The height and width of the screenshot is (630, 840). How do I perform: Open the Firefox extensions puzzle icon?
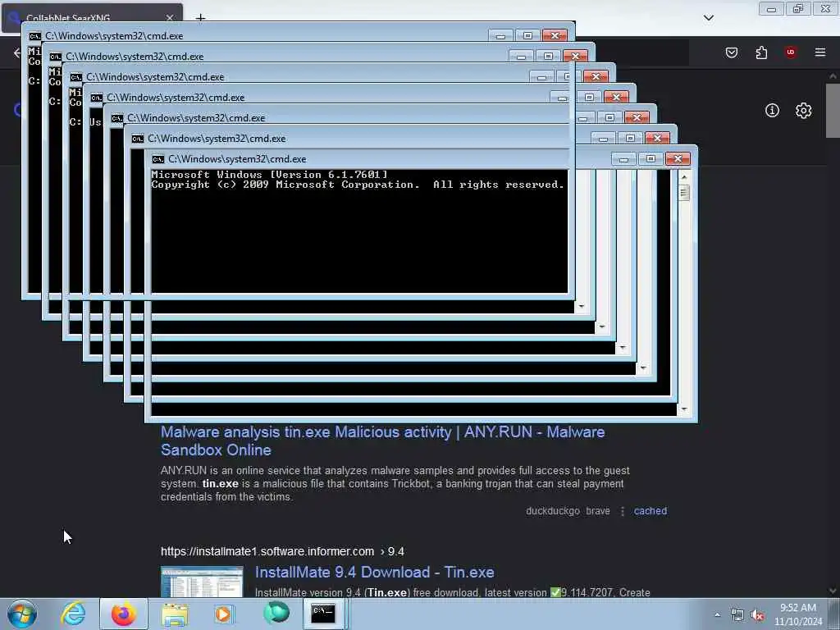pyautogui.click(x=761, y=52)
